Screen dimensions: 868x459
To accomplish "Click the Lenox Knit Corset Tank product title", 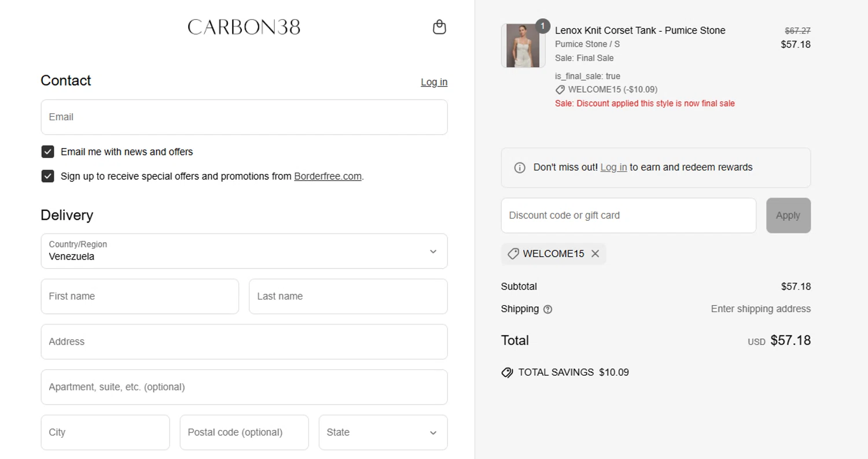I will 640,31.
